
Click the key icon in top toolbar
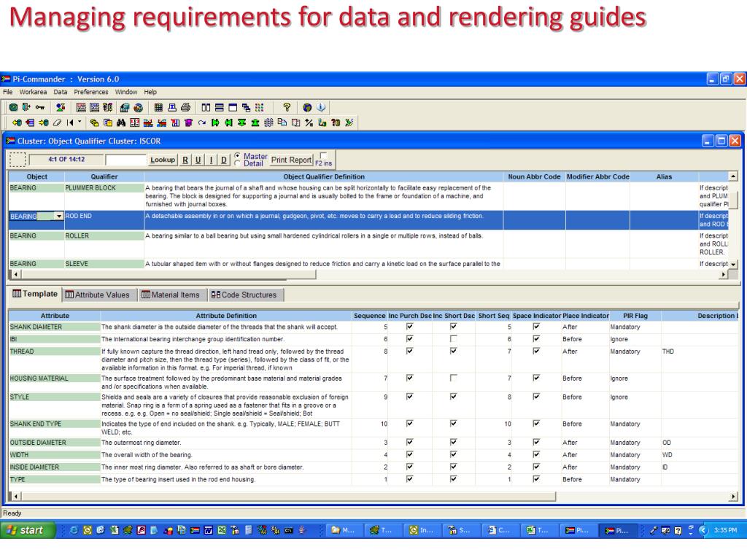click(40, 108)
